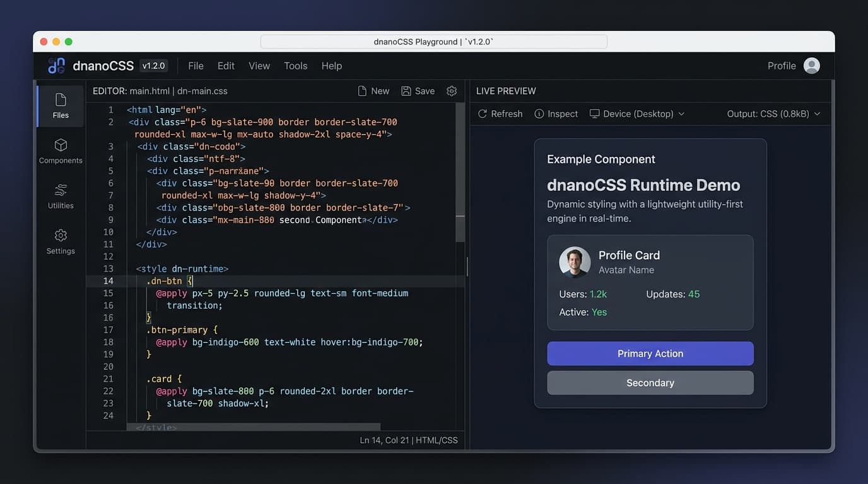Open the Edit menu
This screenshot has height=484, width=868.
pyautogui.click(x=226, y=66)
